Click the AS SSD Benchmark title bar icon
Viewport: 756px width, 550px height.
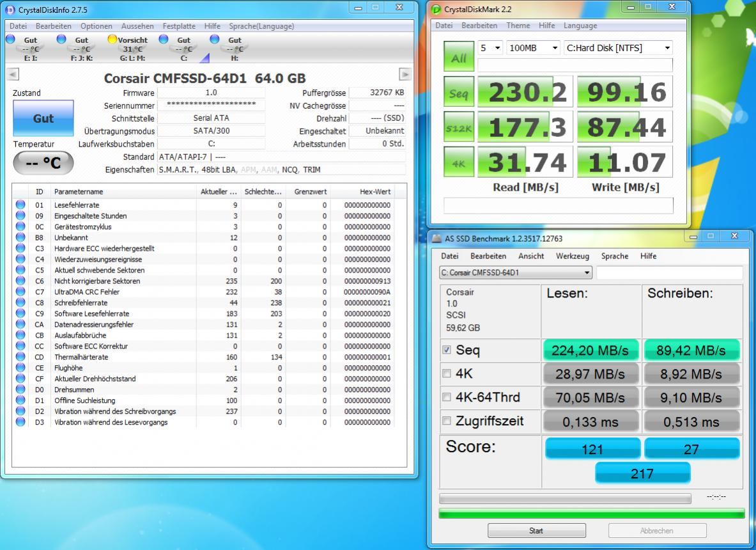pos(436,239)
